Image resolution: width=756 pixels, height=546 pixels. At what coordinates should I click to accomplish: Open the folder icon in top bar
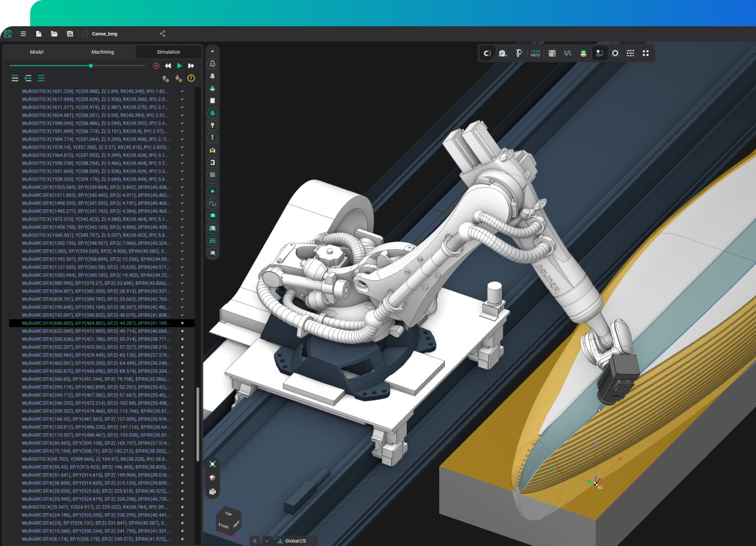click(x=54, y=34)
